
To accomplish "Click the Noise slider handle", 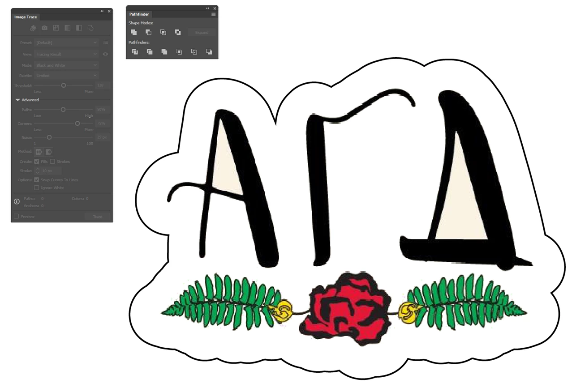I will (x=49, y=137).
